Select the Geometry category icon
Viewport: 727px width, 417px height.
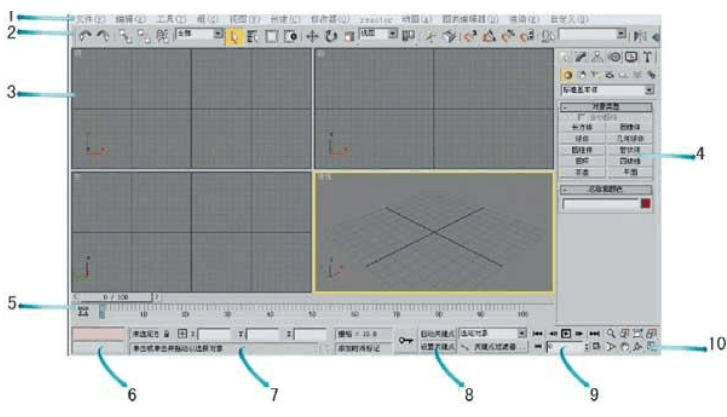point(568,75)
